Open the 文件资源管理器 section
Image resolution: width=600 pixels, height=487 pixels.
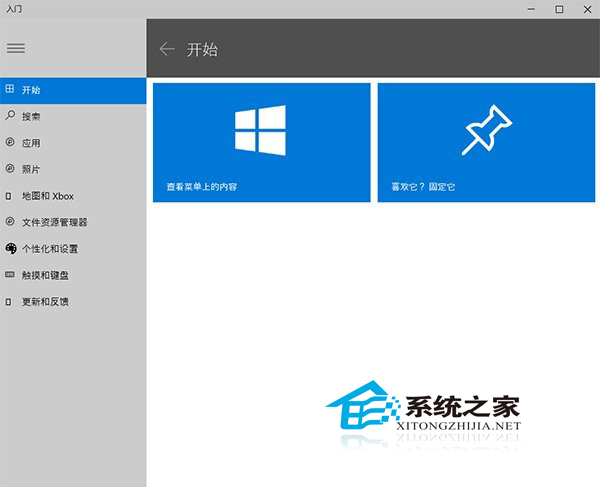73,222
